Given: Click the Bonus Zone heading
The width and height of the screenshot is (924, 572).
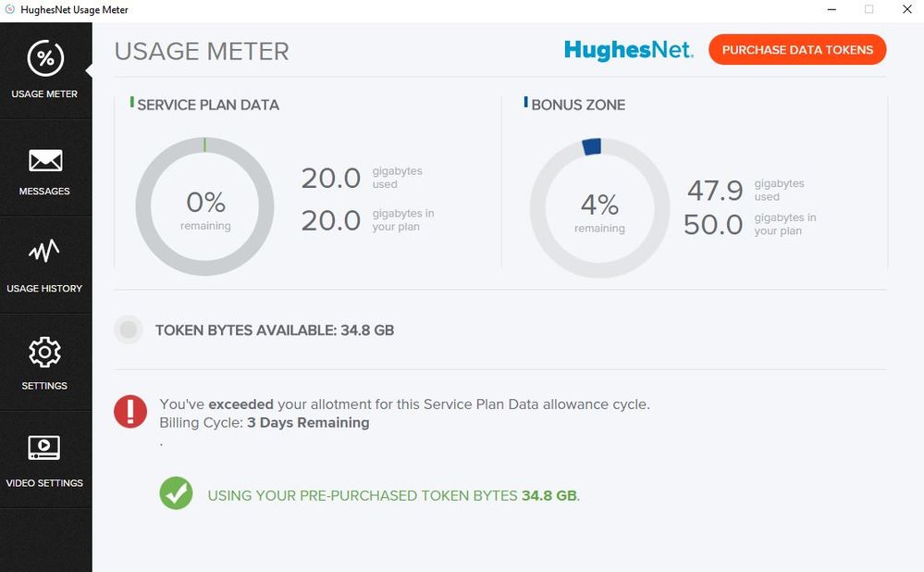Looking at the screenshot, I should pos(578,105).
